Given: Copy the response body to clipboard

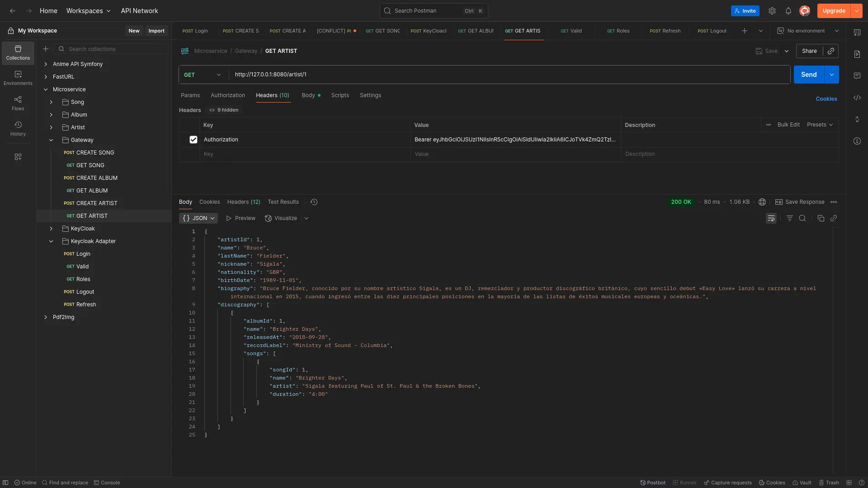Looking at the screenshot, I should pyautogui.click(x=821, y=218).
